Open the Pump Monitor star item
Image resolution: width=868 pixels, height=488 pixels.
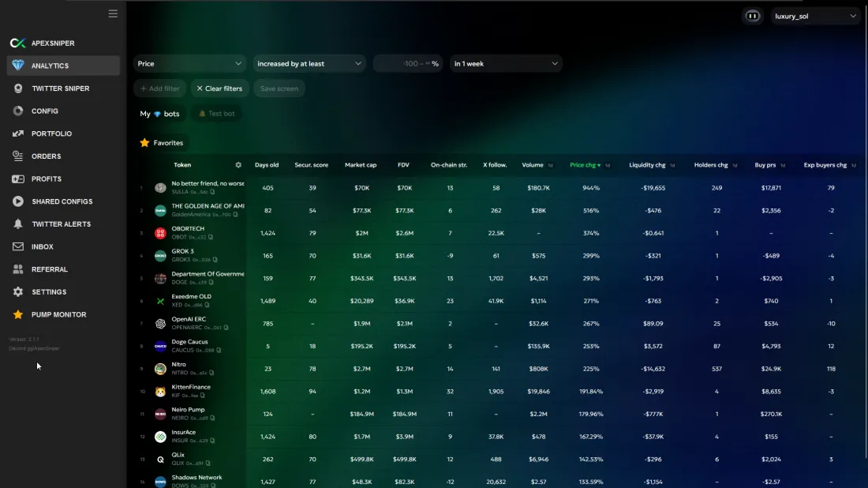[58, 314]
